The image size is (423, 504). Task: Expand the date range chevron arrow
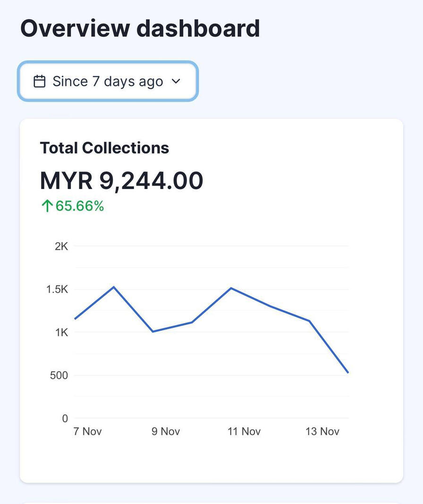pos(176,81)
